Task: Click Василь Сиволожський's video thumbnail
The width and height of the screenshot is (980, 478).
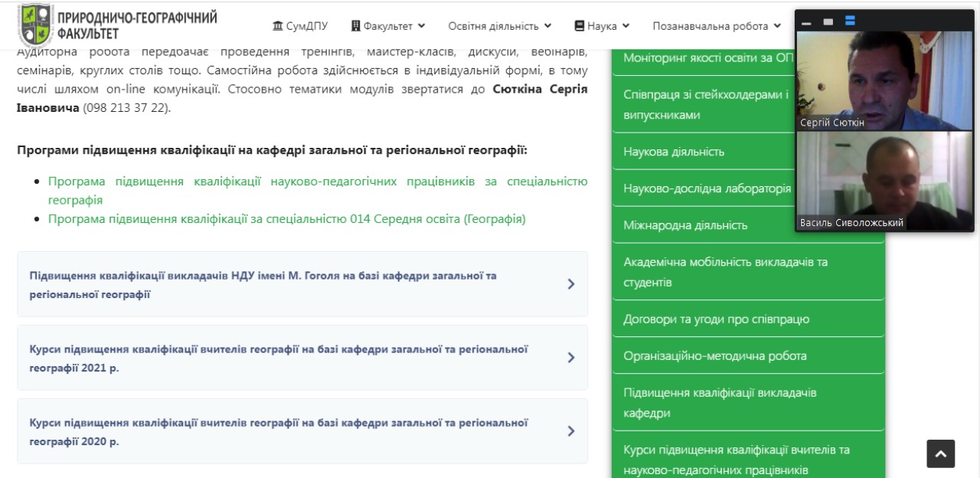Action: click(884, 180)
